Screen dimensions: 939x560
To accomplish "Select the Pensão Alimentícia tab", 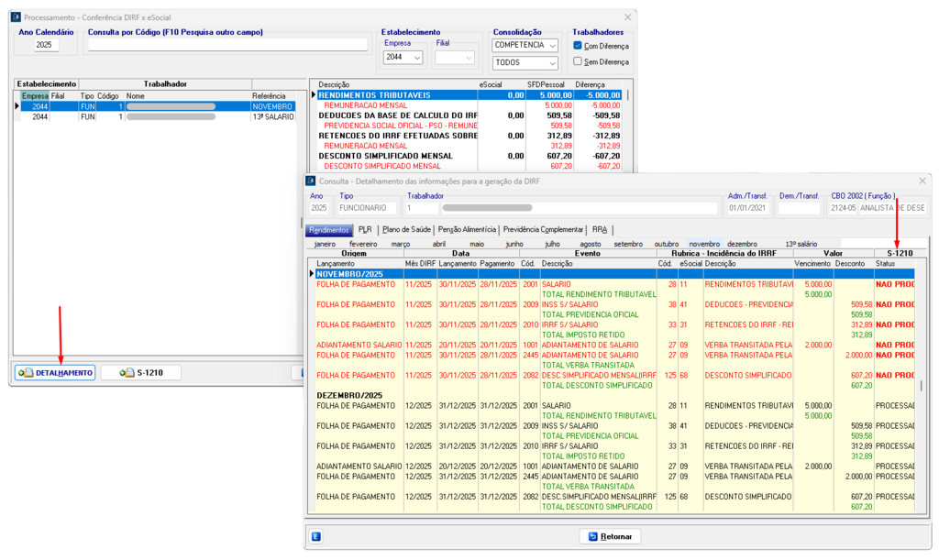I will coord(466,229).
